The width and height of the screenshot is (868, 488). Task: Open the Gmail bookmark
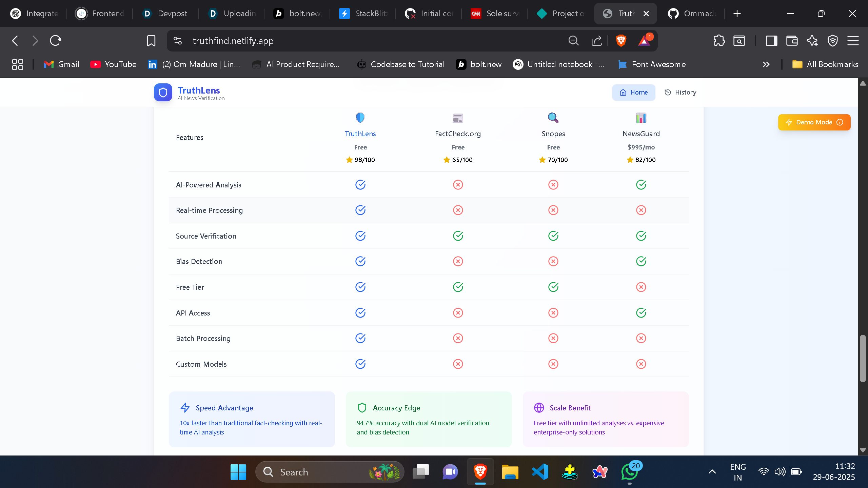click(61, 64)
